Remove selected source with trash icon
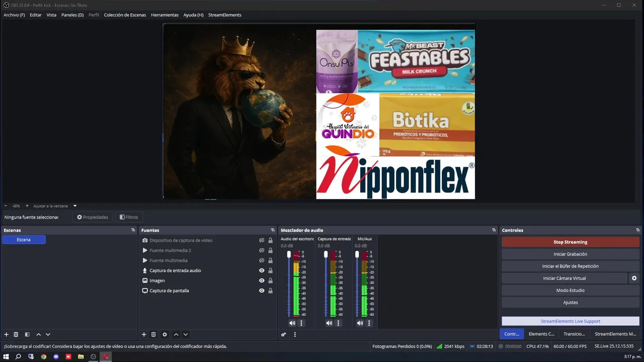 click(x=153, y=334)
